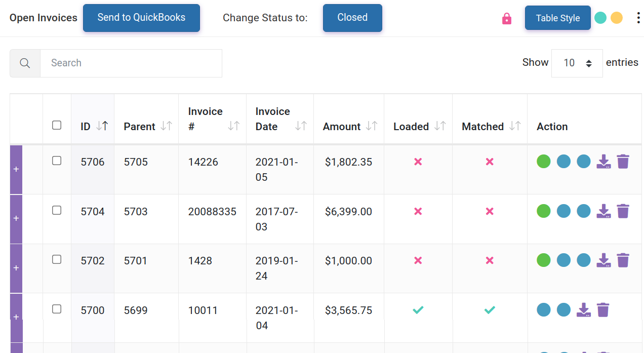644x353 pixels.
Task: Click first blue circle action for invoice 5706
Action: click(563, 162)
